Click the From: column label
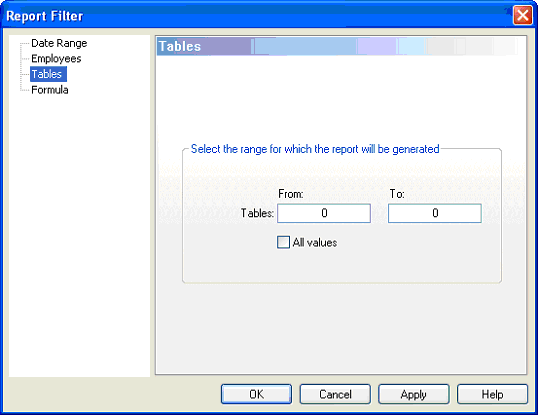This screenshot has width=538, height=415. click(x=291, y=194)
